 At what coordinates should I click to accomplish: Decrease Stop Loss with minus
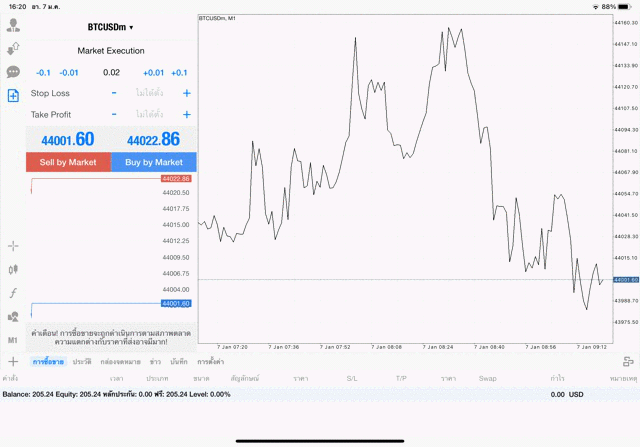pos(114,93)
